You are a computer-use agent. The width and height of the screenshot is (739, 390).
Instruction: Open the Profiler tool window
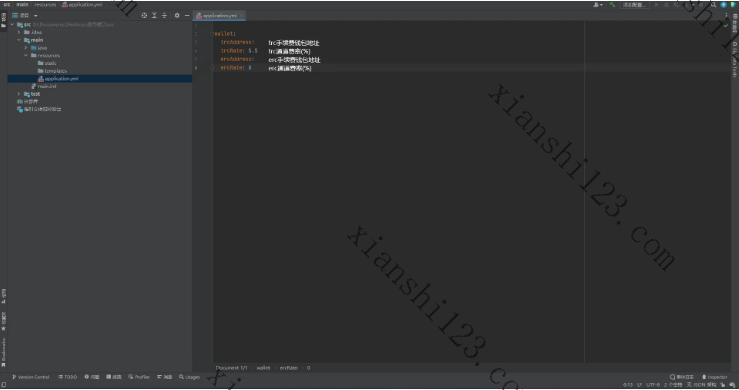(139, 377)
